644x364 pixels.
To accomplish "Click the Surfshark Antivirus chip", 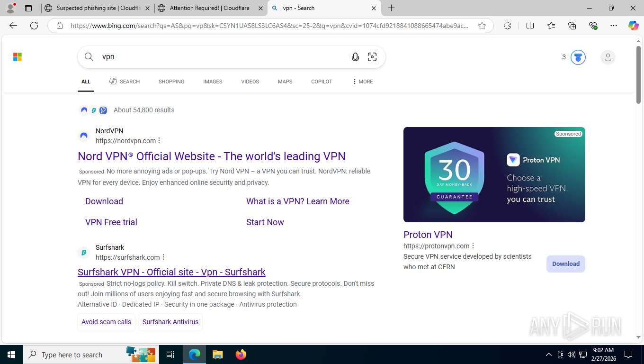I will pos(170,322).
